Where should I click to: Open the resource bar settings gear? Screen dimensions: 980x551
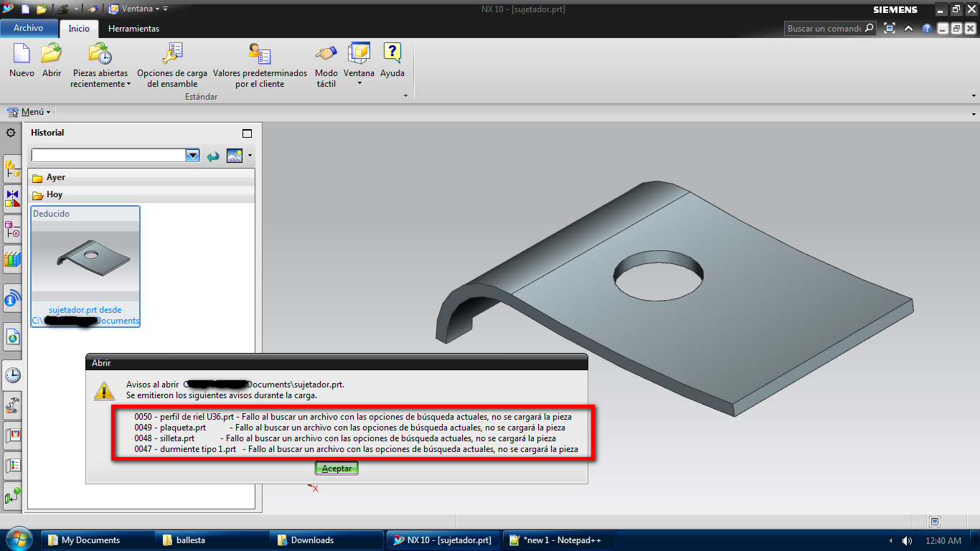point(11,133)
